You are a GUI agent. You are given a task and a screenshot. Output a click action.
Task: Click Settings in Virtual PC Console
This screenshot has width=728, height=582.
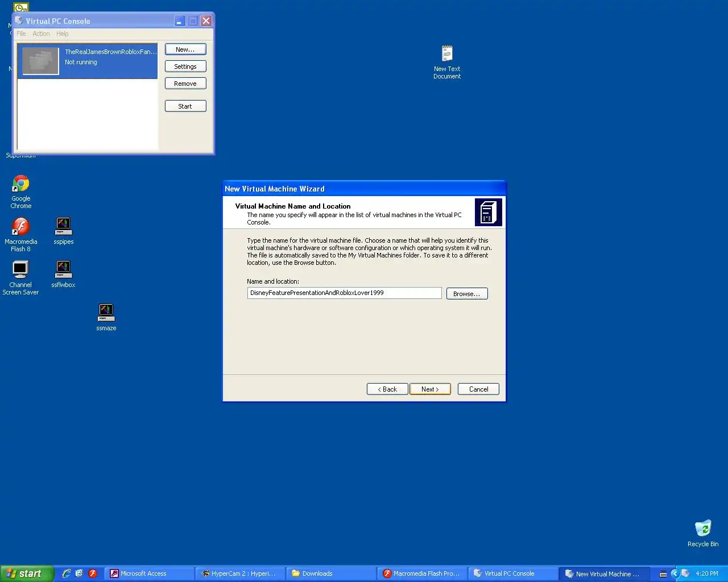[x=185, y=66]
